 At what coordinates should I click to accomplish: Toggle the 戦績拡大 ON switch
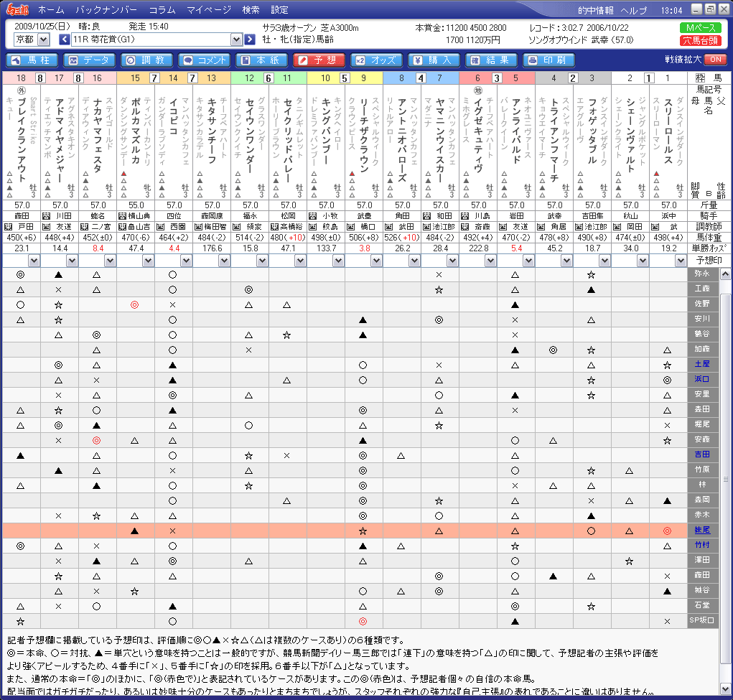[x=716, y=60]
